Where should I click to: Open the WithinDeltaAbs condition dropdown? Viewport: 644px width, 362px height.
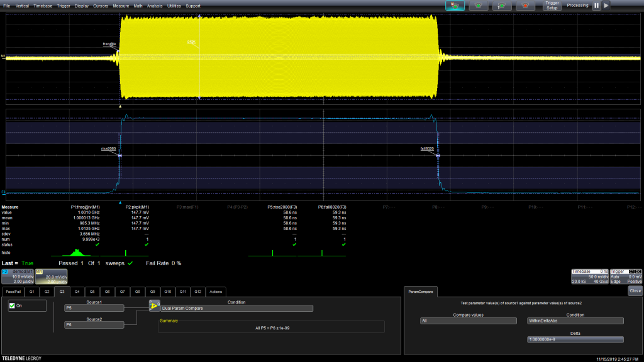575,321
